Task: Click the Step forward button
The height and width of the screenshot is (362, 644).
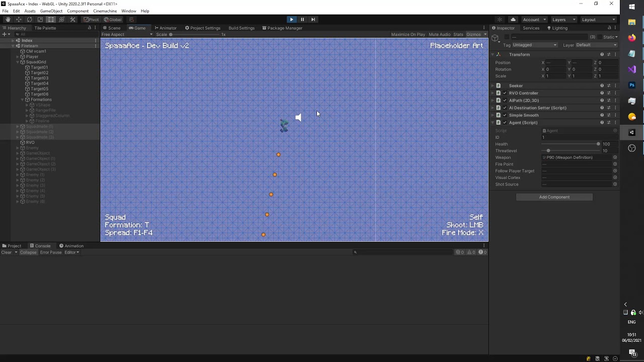Action: [x=313, y=20]
